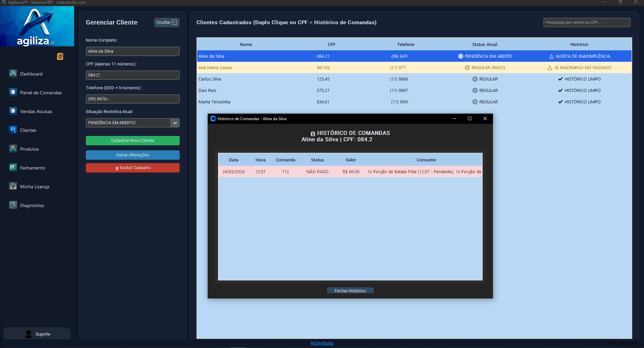This screenshot has width=644, height=348.
Task: Click the warning icon in Ana Maria Souza row
Action: (x=550, y=68)
